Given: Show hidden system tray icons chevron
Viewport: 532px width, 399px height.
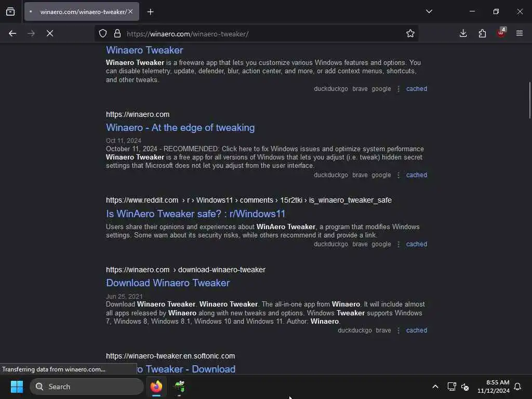Looking at the screenshot, I should 435,387.
